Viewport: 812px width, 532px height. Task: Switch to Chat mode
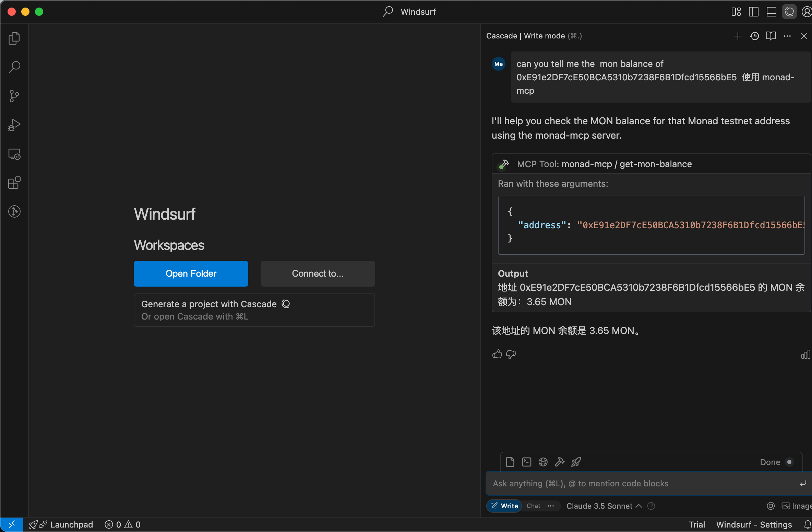pos(533,506)
